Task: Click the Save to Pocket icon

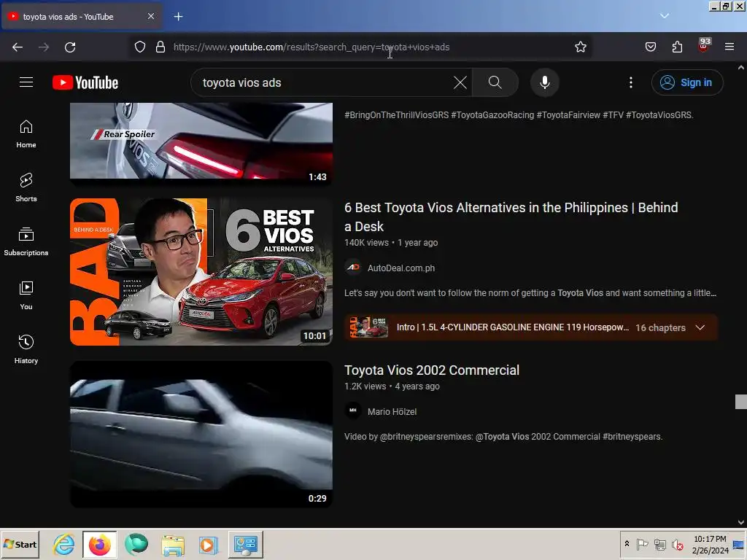Action: pyautogui.click(x=650, y=47)
